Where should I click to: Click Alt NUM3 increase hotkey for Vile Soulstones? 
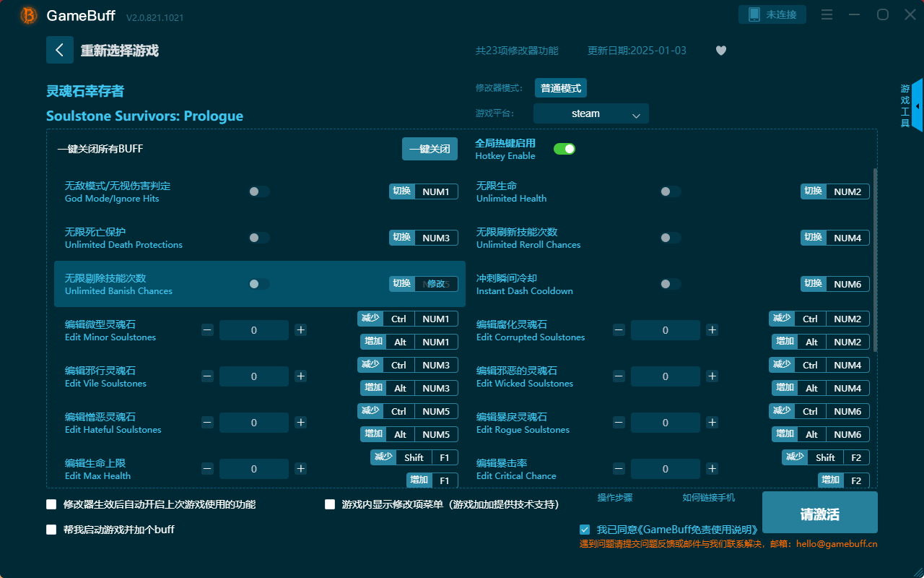click(x=409, y=388)
